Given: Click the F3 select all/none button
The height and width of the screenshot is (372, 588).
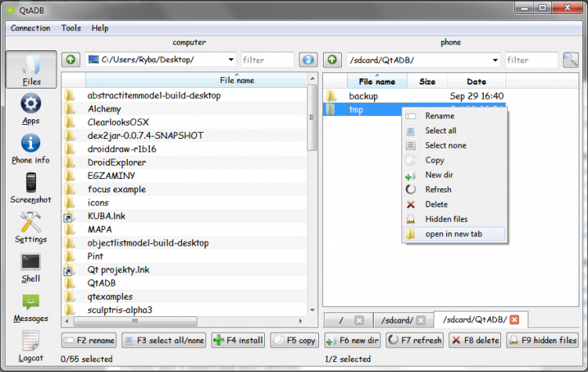Looking at the screenshot, I should [164, 340].
